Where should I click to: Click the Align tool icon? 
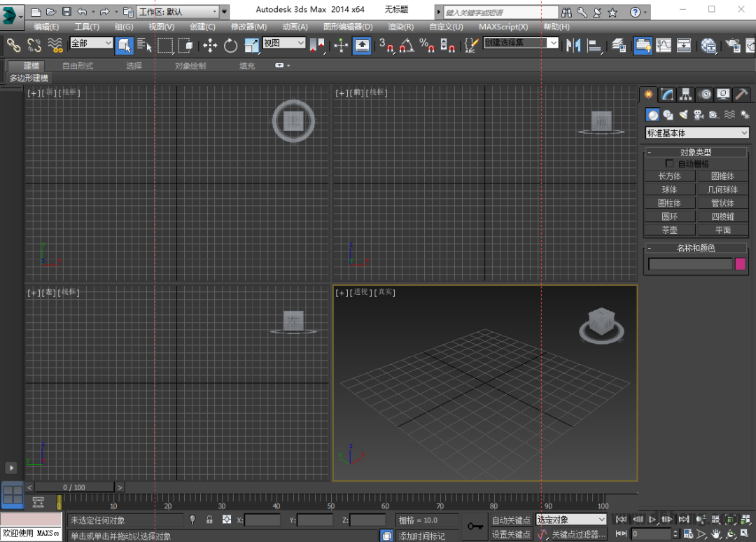[594, 46]
